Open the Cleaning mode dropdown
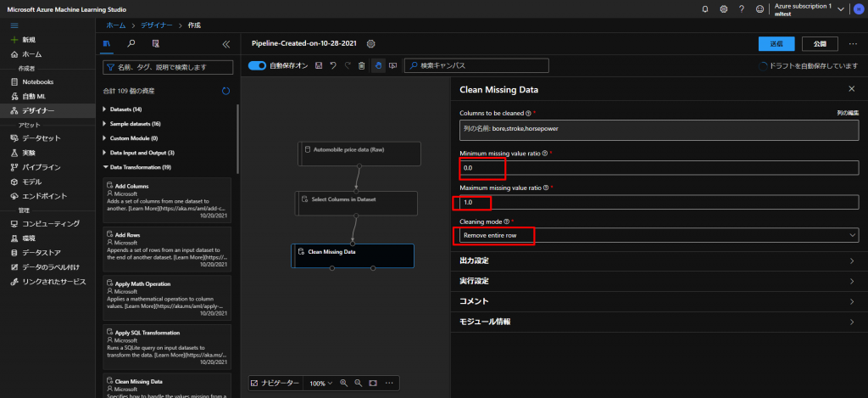This screenshot has height=398, width=868. coord(656,235)
